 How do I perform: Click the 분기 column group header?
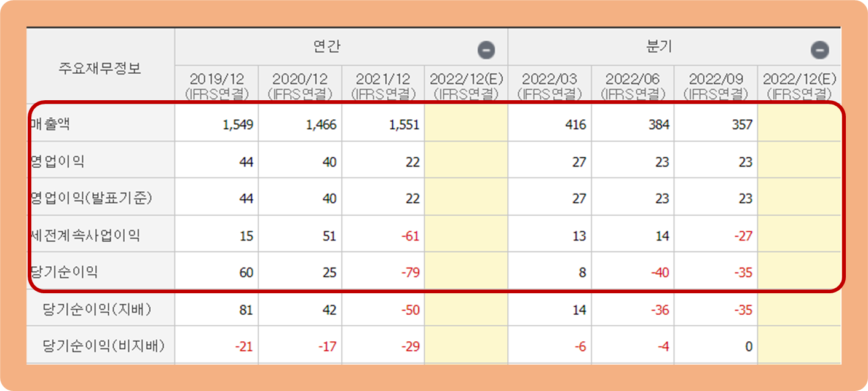660,46
